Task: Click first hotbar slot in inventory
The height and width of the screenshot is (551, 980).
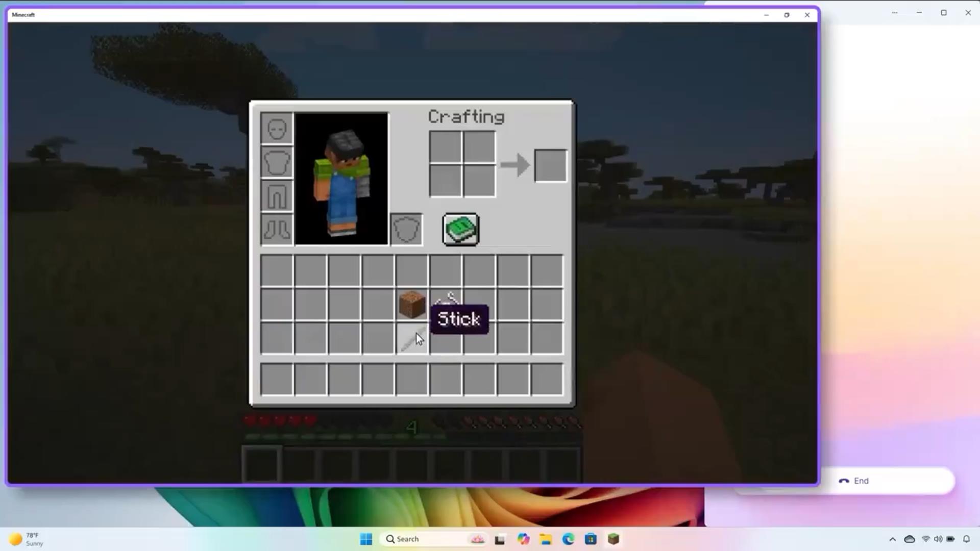Action: pos(277,380)
